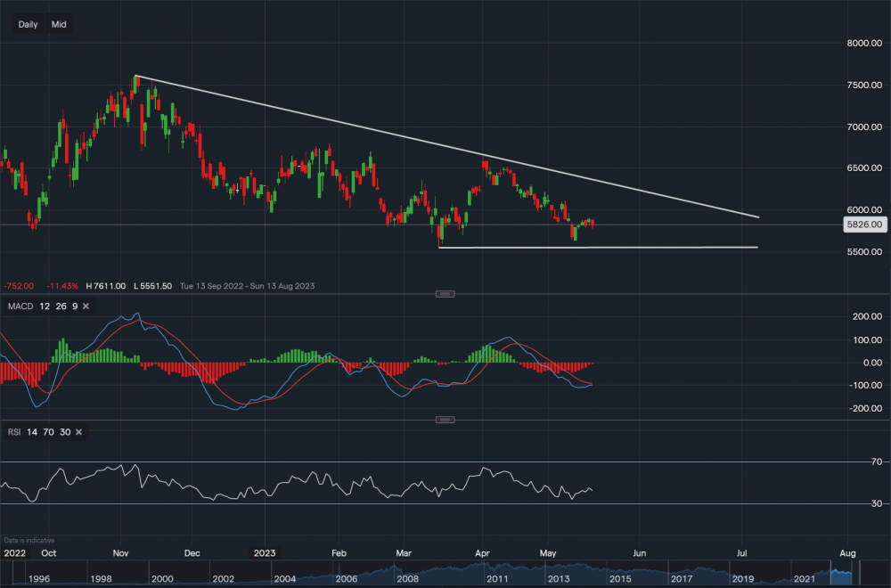Click the resize handle above RSI panel
Viewport: 891px width, 588px height.
tap(445, 420)
